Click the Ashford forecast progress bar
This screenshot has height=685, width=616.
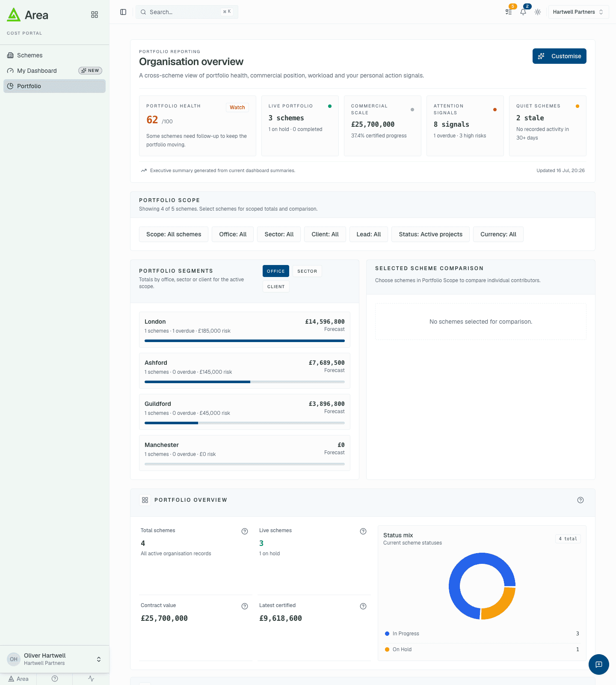pos(245,382)
